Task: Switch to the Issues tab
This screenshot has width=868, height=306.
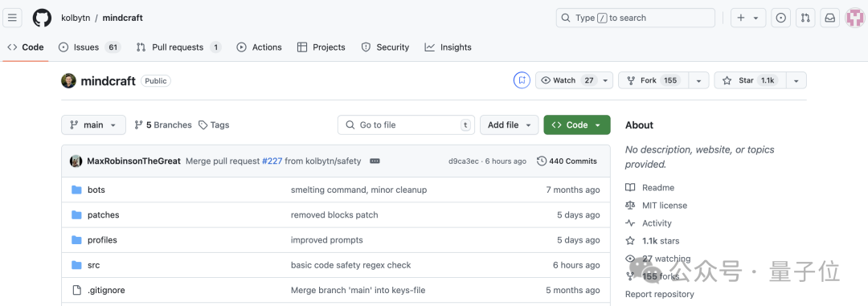Action: coord(89,47)
